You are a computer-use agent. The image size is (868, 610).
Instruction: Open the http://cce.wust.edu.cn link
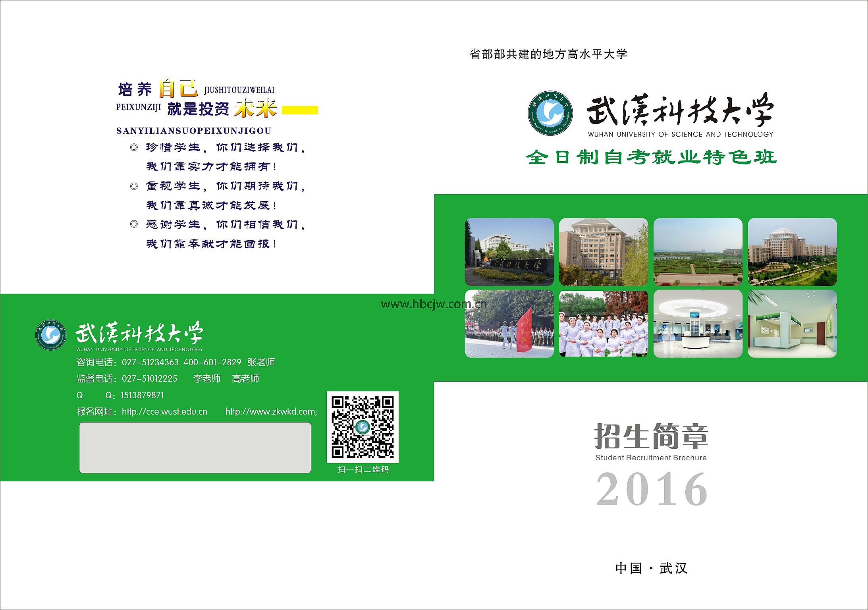click(164, 411)
